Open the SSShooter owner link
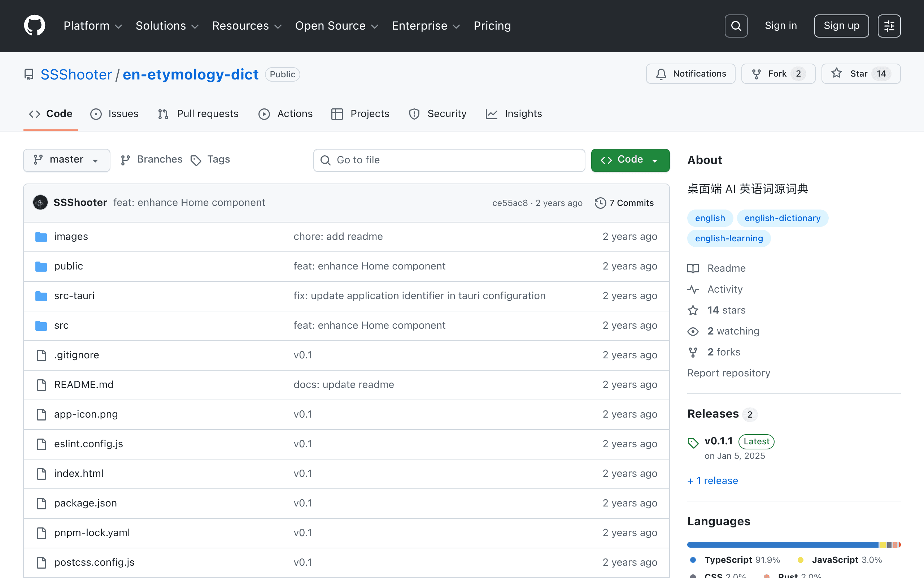 point(77,74)
